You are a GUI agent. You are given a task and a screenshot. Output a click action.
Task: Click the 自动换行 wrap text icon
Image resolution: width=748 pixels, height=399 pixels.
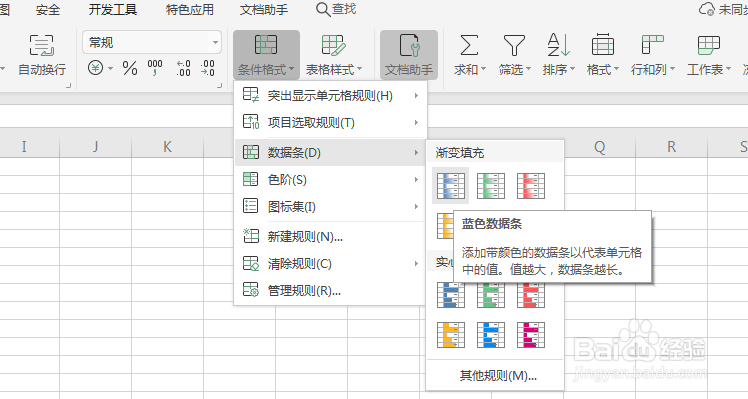click(42, 45)
